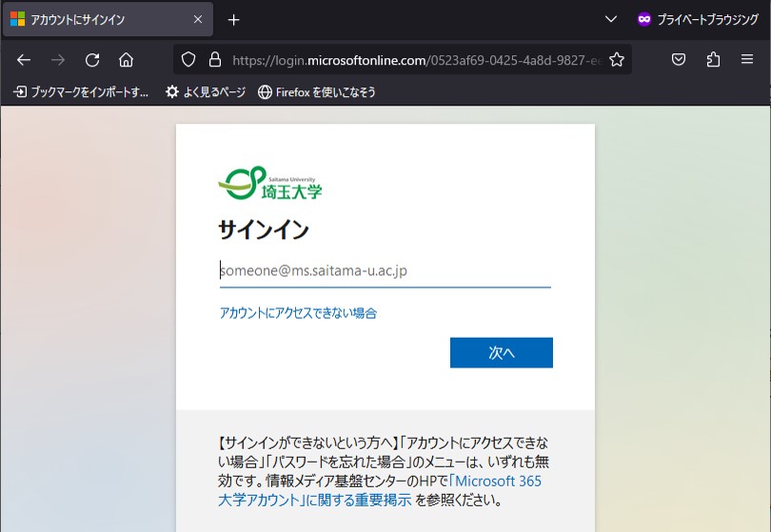Go back to the previous page
The image size is (771, 532).
[24, 60]
